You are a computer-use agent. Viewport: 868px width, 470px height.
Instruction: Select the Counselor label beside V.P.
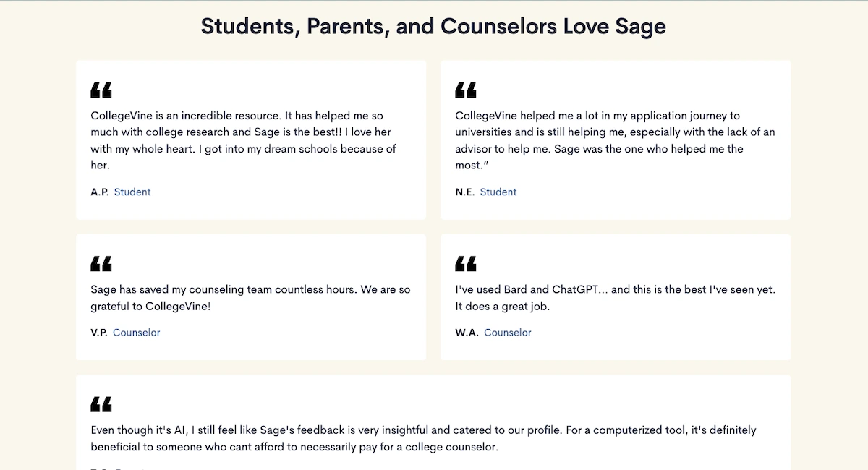coord(137,333)
